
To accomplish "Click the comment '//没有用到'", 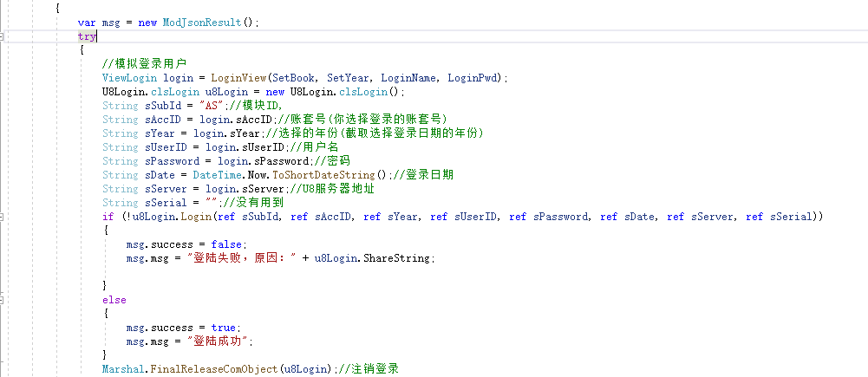I will tap(253, 203).
